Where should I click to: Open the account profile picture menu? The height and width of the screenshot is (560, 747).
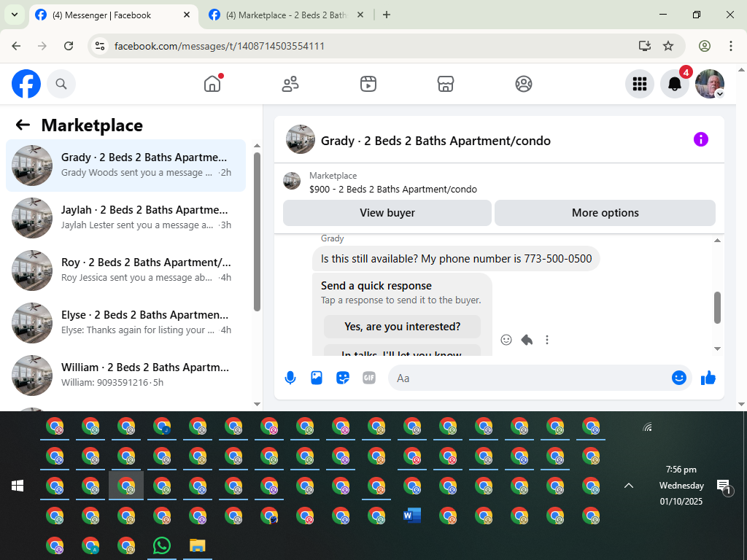(710, 84)
